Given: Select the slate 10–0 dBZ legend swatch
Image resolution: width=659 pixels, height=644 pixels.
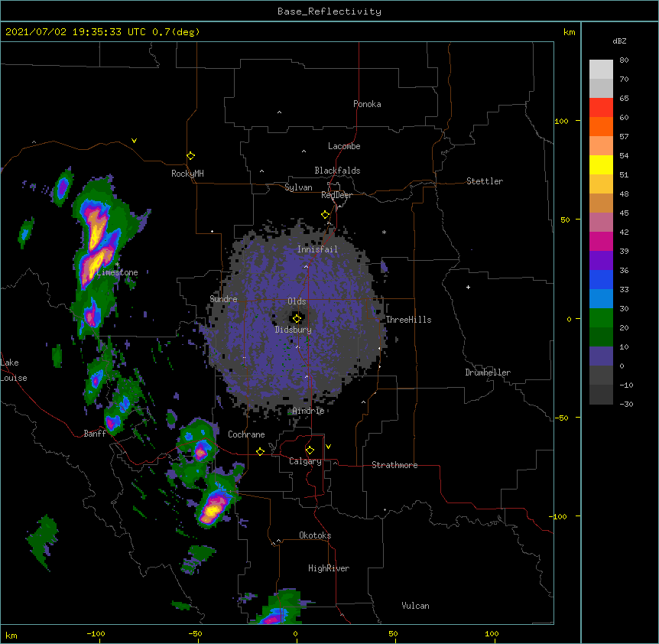Looking at the screenshot, I should [601, 356].
